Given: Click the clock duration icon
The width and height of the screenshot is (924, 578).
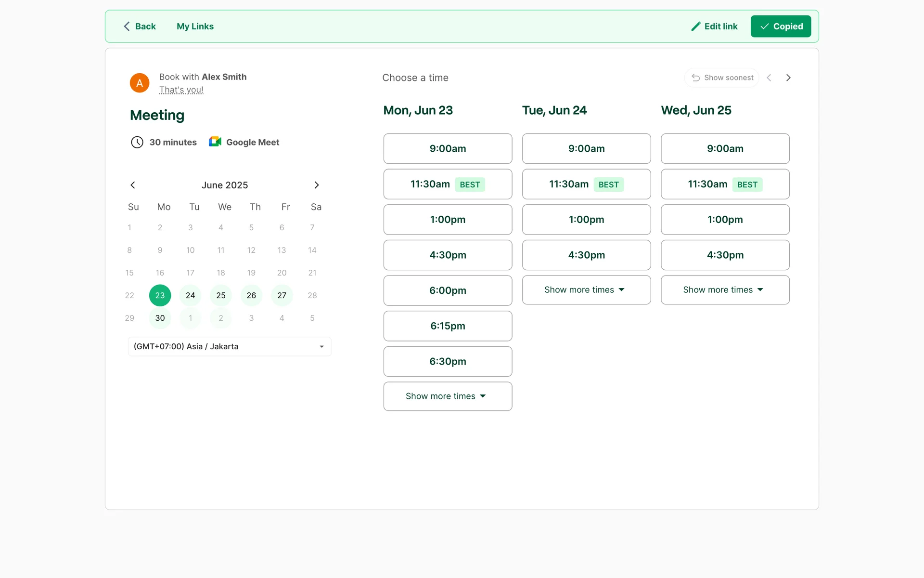Looking at the screenshot, I should click(x=137, y=142).
